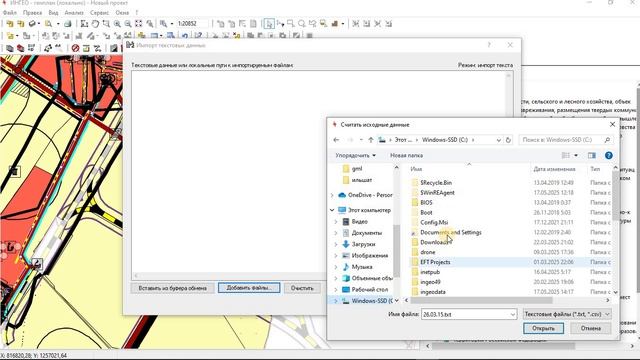This screenshot has height=360, width=640.
Task: Click the Очистить button
Action: pyautogui.click(x=302, y=288)
